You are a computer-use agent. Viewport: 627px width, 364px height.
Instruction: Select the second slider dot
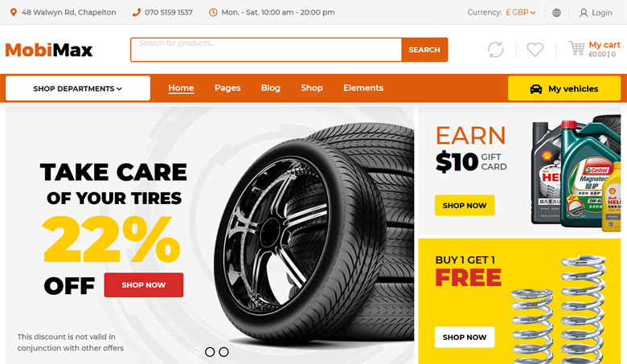click(x=210, y=352)
